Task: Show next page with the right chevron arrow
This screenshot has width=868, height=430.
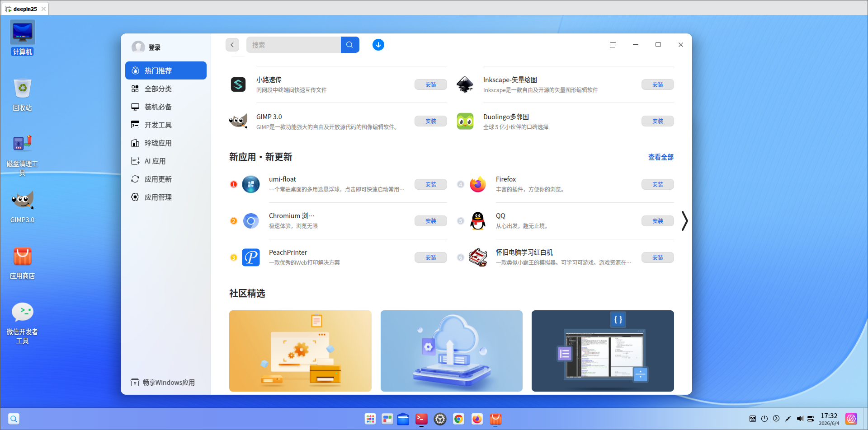Action: (684, 221)
